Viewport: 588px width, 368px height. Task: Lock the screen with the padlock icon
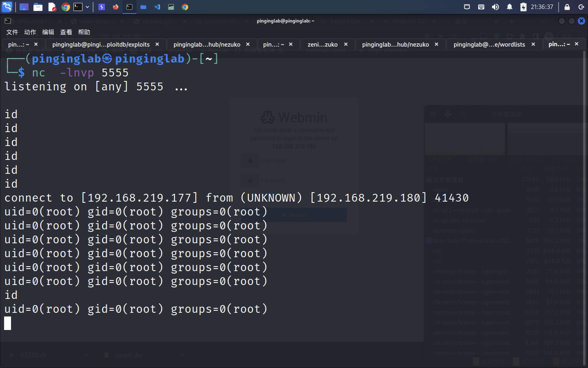(567, 7)
